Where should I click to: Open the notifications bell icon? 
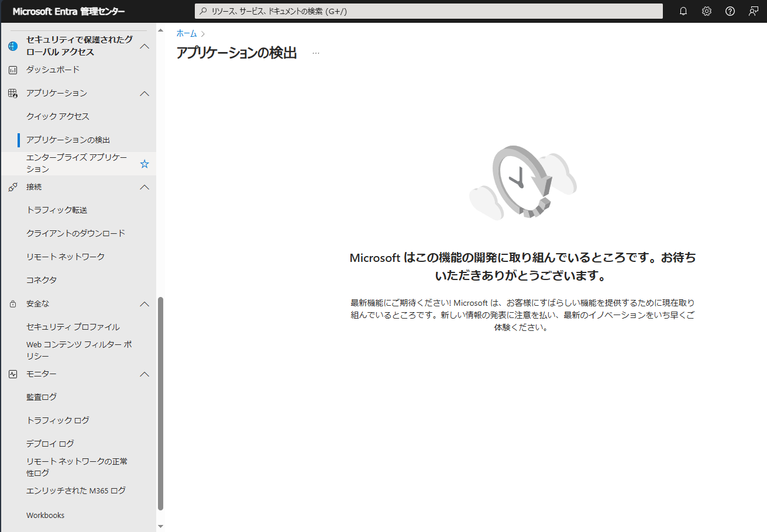point(683,11)
